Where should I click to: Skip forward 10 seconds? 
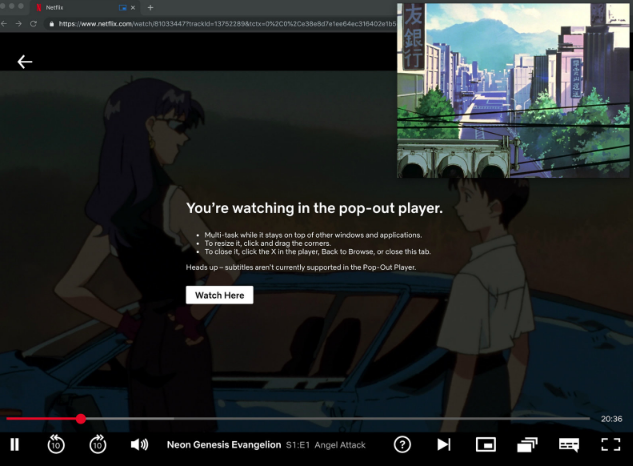tap(98, 445)
